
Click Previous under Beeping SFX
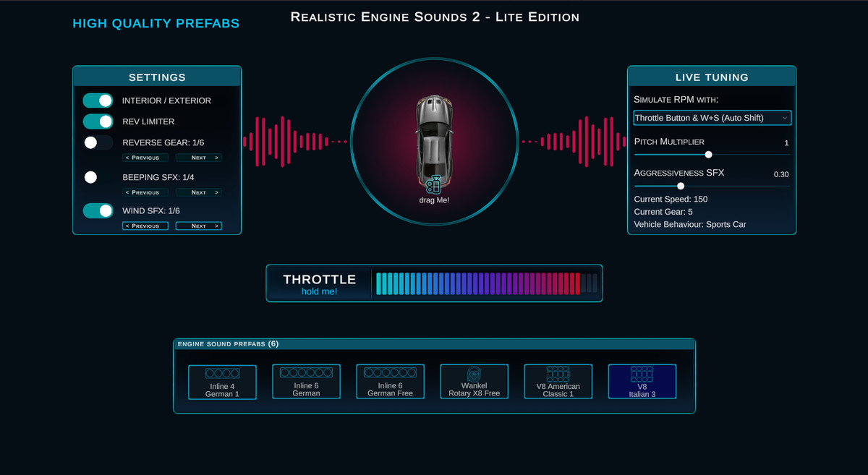click(x=145, y=192)
